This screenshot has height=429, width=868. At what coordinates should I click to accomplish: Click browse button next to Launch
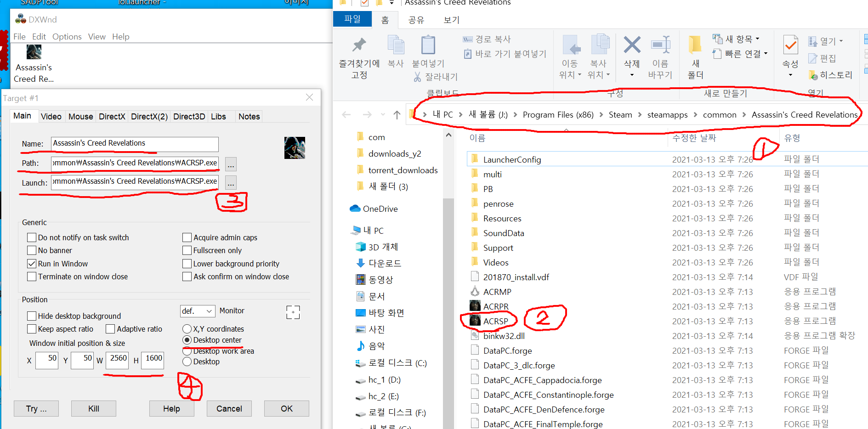(x=231, y=182)
